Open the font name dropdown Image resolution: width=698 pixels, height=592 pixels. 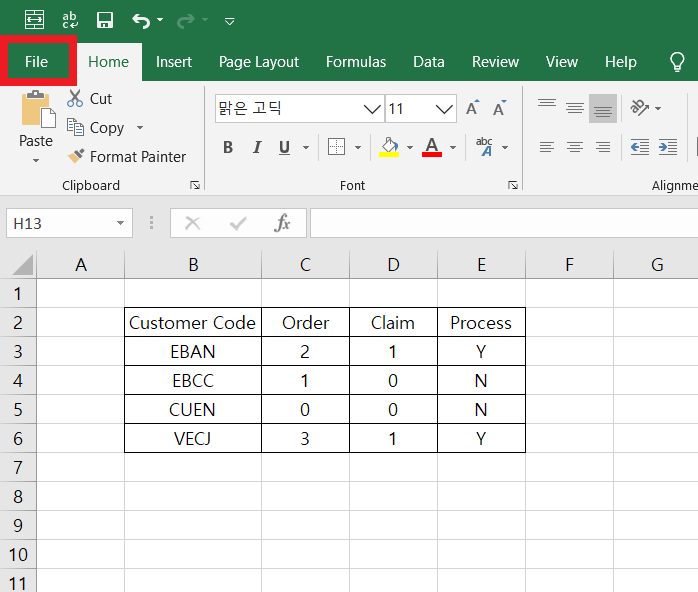[x=371, y=109]
